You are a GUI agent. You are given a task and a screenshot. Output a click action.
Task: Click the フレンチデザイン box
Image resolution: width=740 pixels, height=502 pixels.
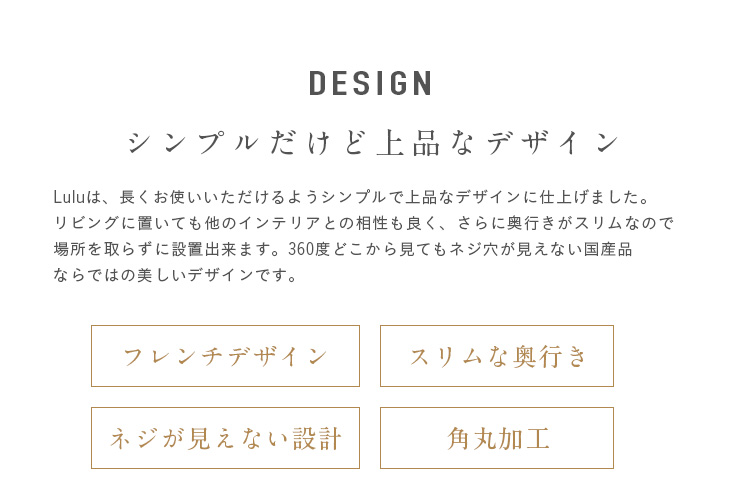click(225, 356)
